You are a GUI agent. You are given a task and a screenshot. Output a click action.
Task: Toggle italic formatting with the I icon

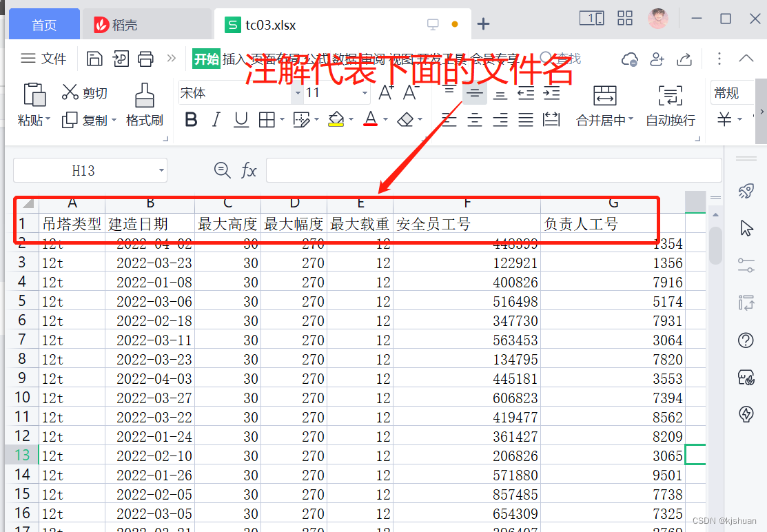(216, 119)
